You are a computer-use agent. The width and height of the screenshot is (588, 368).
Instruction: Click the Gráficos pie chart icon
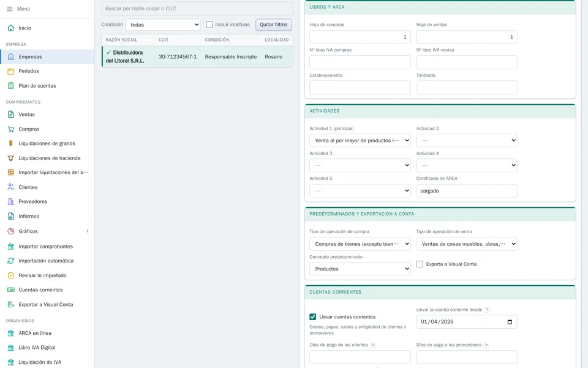coord(11,231)
